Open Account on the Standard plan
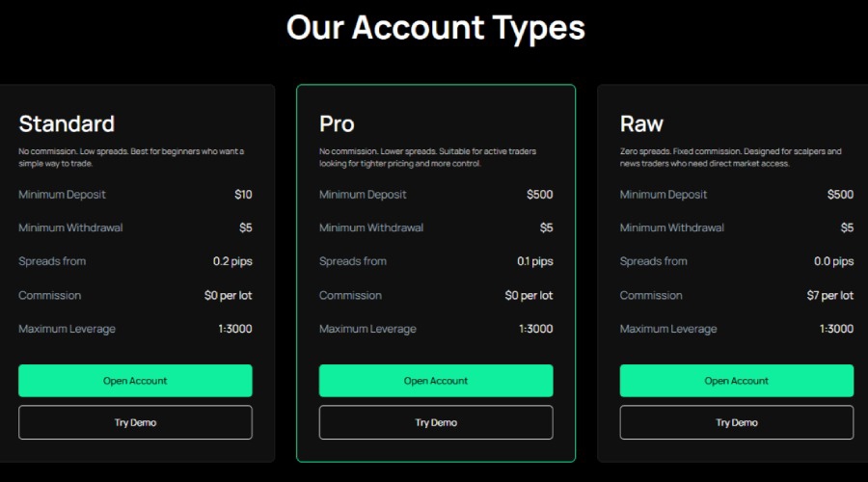Image resolution: width=868 pixels, height=482 pixels. tap(135, 381)
